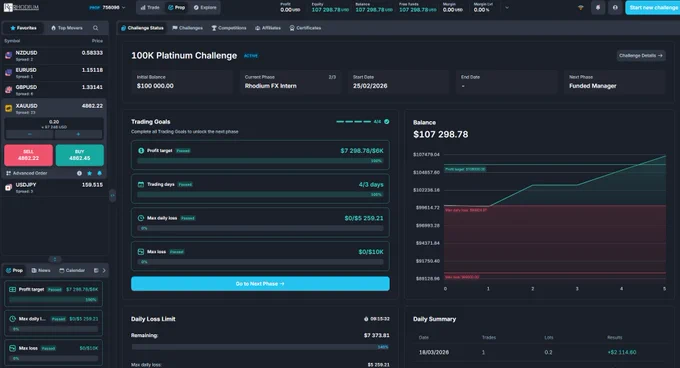Click the BUY 4862.45 button
This screenshot has height=368, width=680.
point(80,155)
